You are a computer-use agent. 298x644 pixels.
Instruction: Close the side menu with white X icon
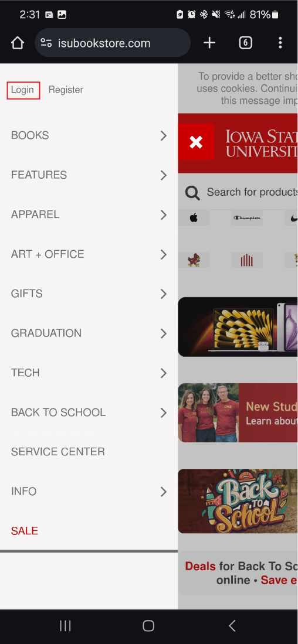click(196, 142)
